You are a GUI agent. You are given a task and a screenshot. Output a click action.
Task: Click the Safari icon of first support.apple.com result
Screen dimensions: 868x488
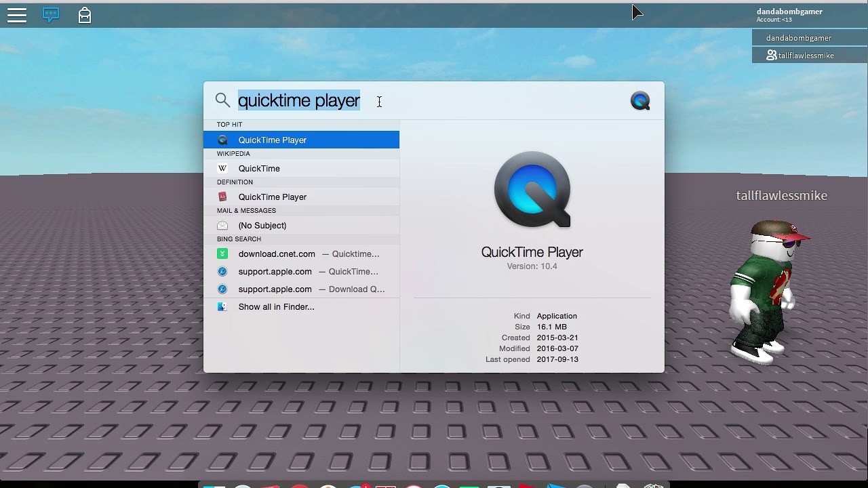tap(222, 271)
